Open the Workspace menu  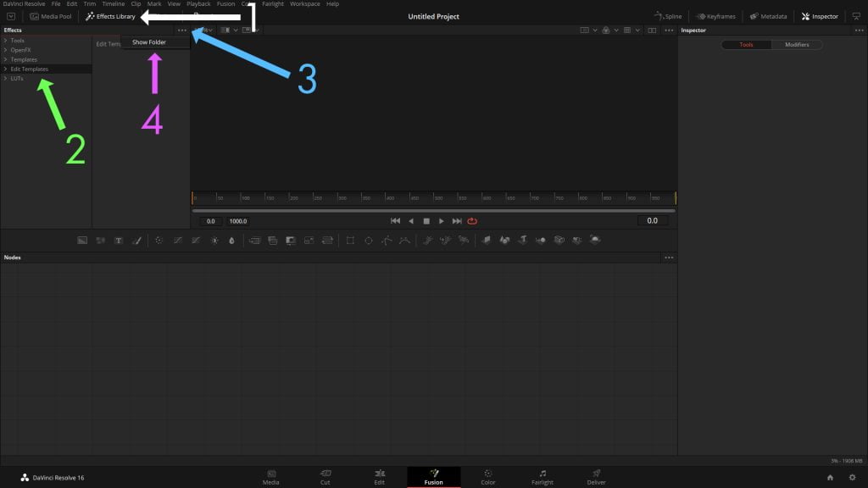click(305, 4)
